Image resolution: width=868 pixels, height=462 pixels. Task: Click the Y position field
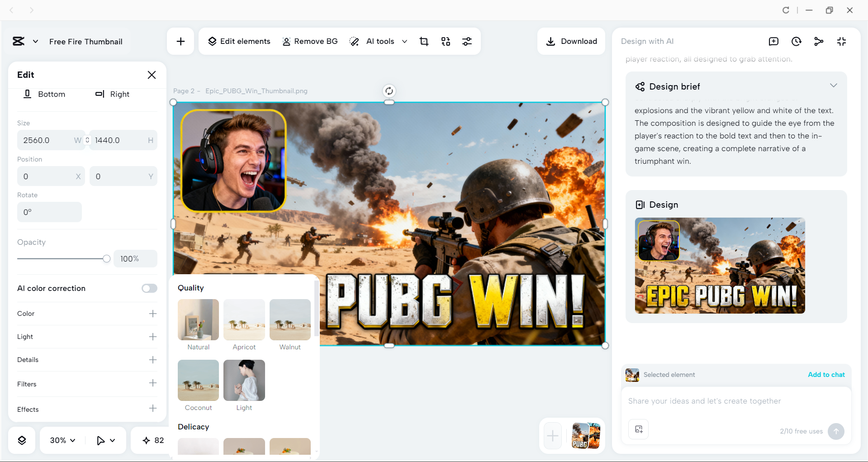pyautogui.click(x=123, y=176)
